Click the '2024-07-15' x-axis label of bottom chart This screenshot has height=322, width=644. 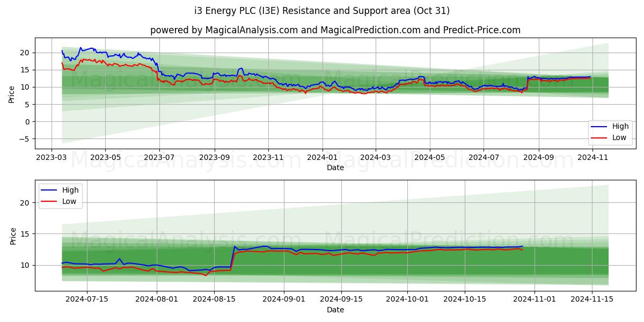point(87,300)
